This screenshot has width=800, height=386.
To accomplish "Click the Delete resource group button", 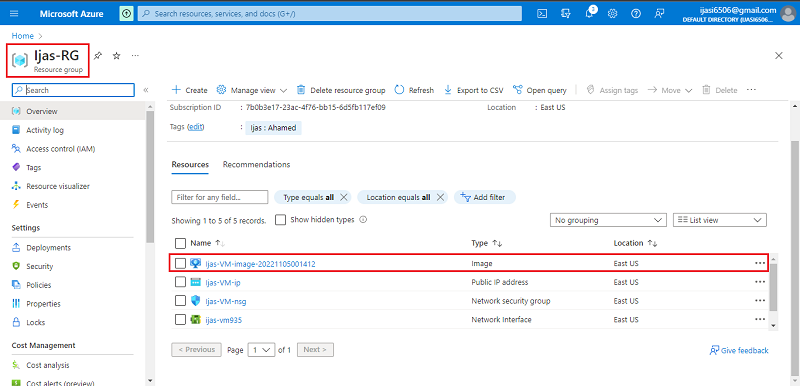I will point(341,90).
